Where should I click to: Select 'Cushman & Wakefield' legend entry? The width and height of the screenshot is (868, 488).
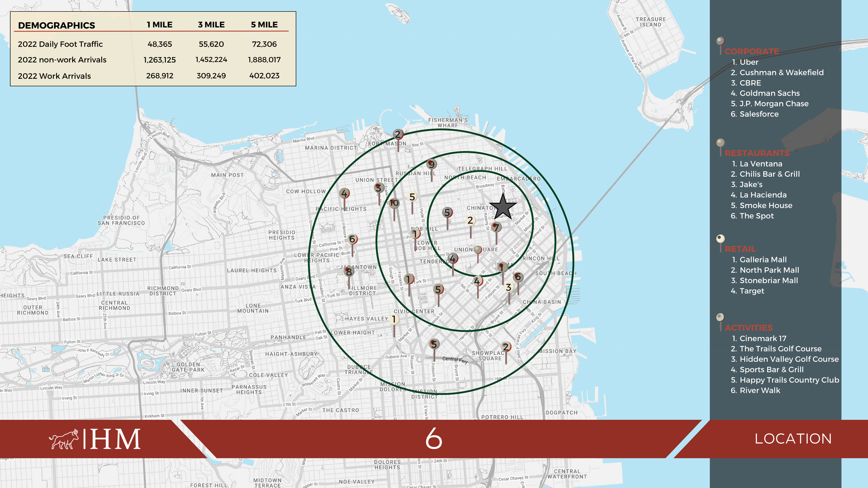tap(782, 73)
